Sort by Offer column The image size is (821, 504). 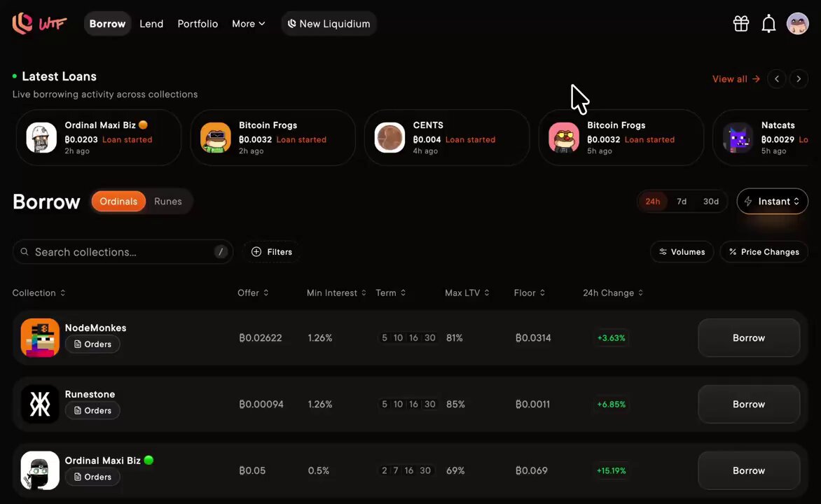click(x=253, y=293)
